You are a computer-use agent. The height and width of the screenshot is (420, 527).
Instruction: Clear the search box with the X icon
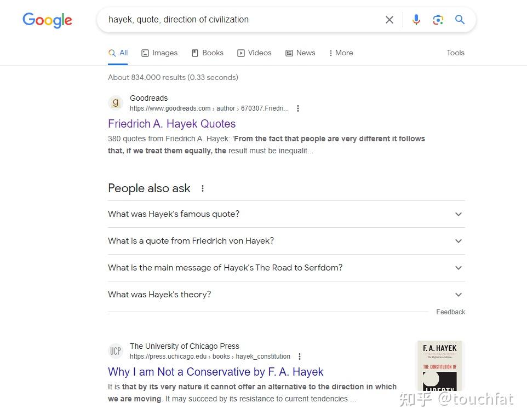[389, 20]
